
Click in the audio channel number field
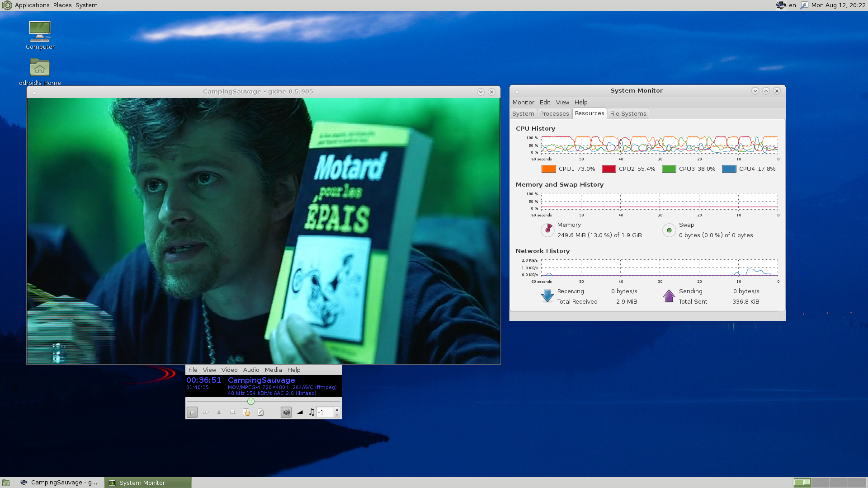324,412
